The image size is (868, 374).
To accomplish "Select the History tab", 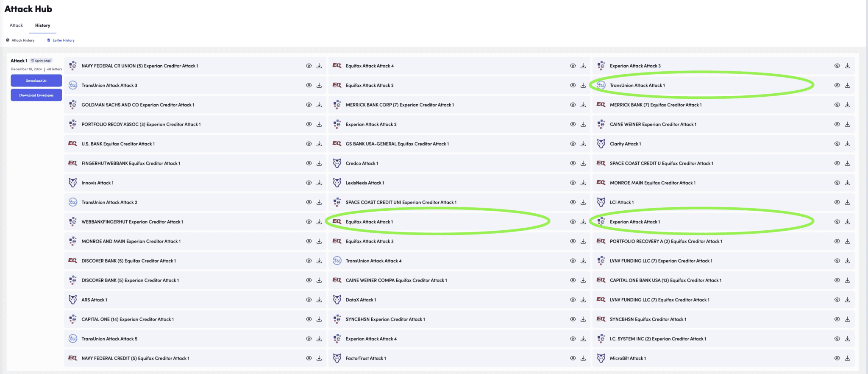I will click(42, 25).
